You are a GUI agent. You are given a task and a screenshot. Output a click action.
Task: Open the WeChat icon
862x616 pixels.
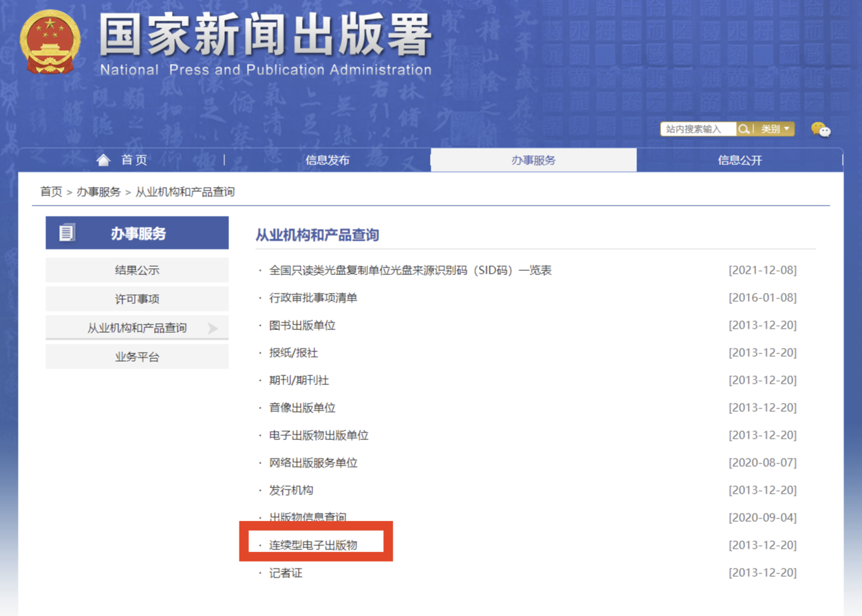point(820,129)
